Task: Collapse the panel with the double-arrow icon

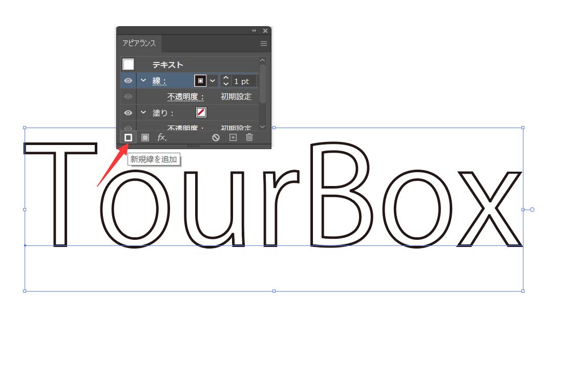Action: [254, 30]
